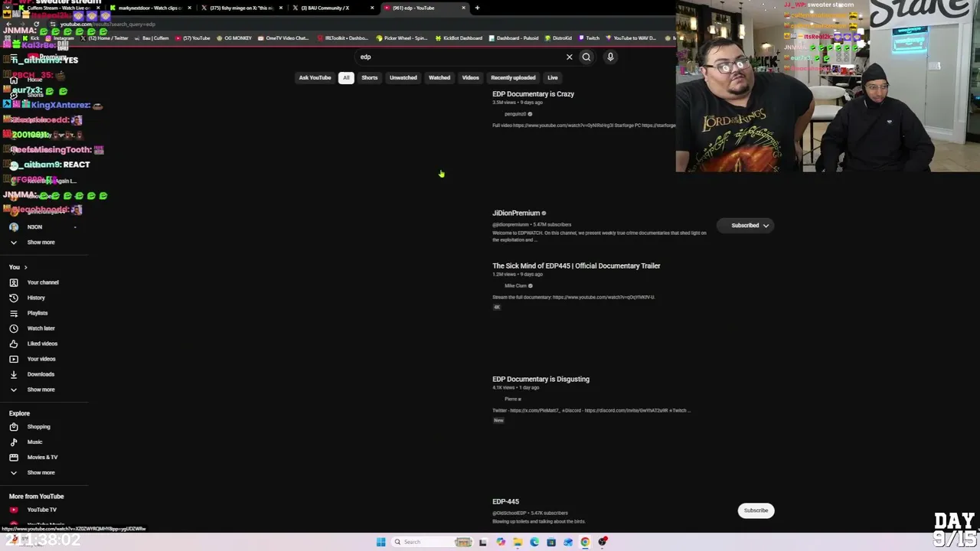Open Playlists in the sidebar

(44, 313)
